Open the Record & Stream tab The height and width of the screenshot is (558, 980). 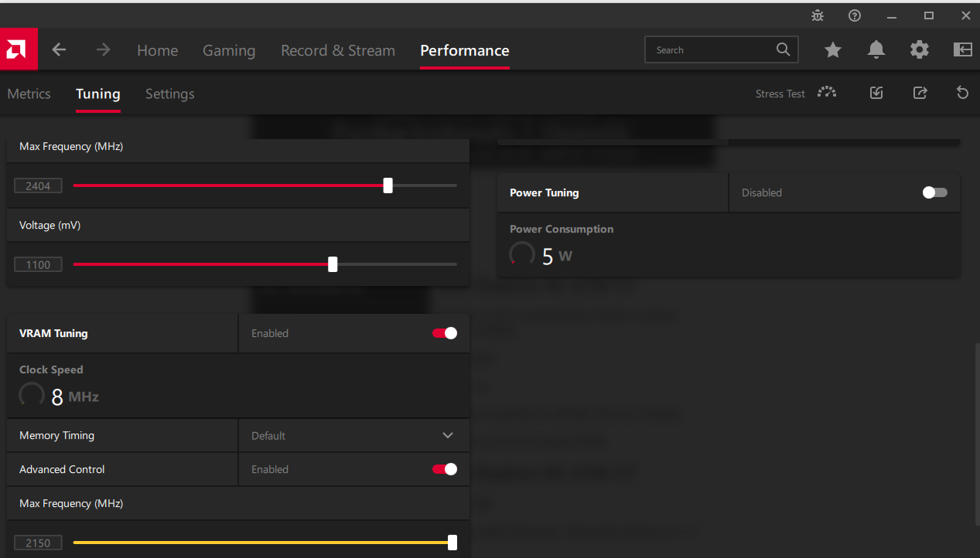tap(338, 50)
